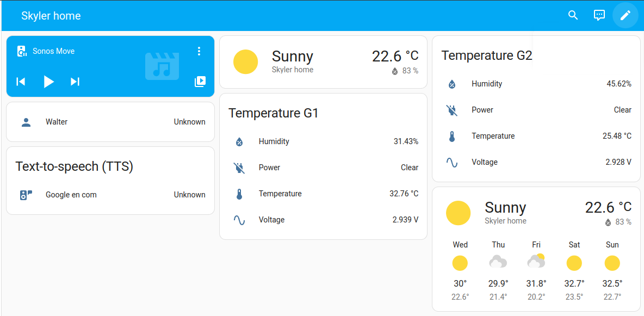The width and height of the screenshot is (644, 316).
Task: Click the Sonos Move speaker icon
Action: pyautogui.click(x=22, y=51)
